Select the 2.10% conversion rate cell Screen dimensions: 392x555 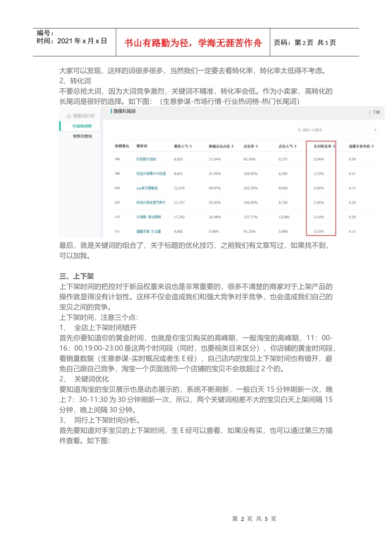pyautogui.click(x=319, y=217)
